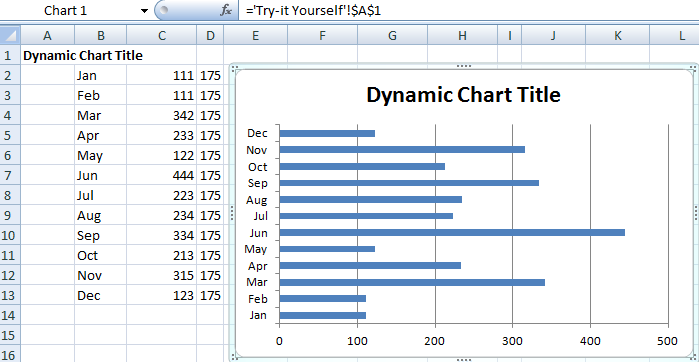Screen dimensions: 699x362
Task: Select the Dynamic Chart Title in chart
Action: point(463,95)
